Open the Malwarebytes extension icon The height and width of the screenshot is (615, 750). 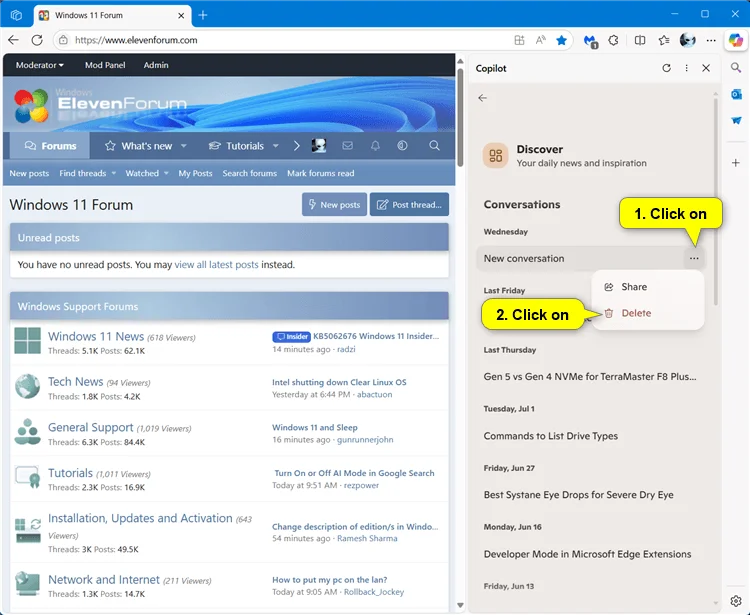coord(591,41)
